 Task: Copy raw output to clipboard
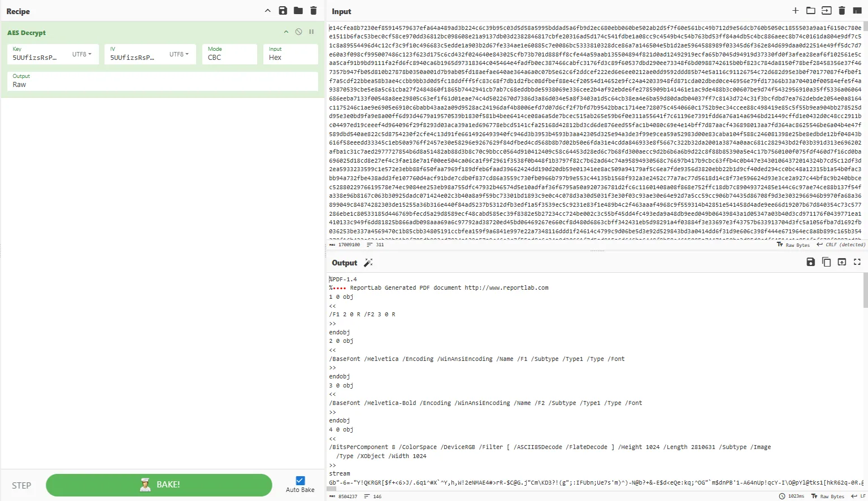click(826, 262)
